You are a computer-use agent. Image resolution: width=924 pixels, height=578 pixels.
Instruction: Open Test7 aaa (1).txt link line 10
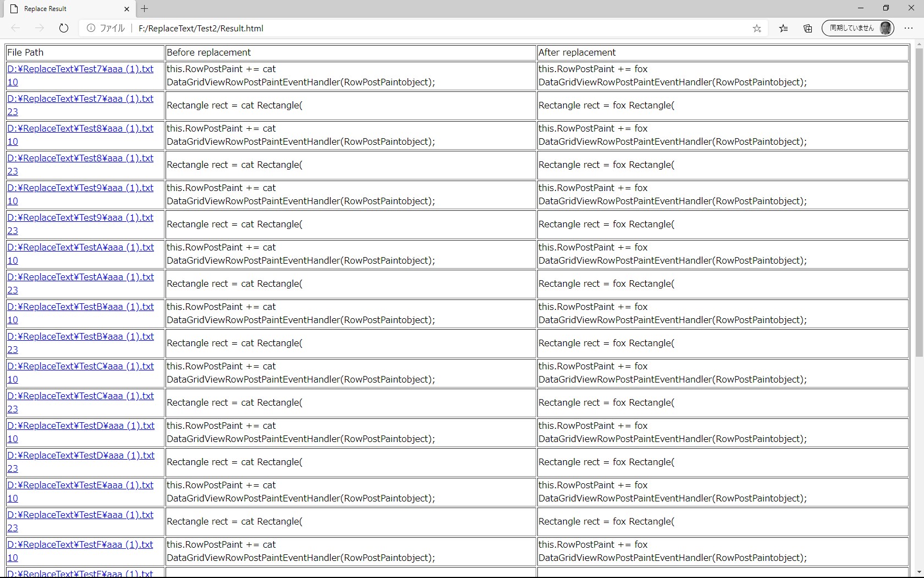80,75
